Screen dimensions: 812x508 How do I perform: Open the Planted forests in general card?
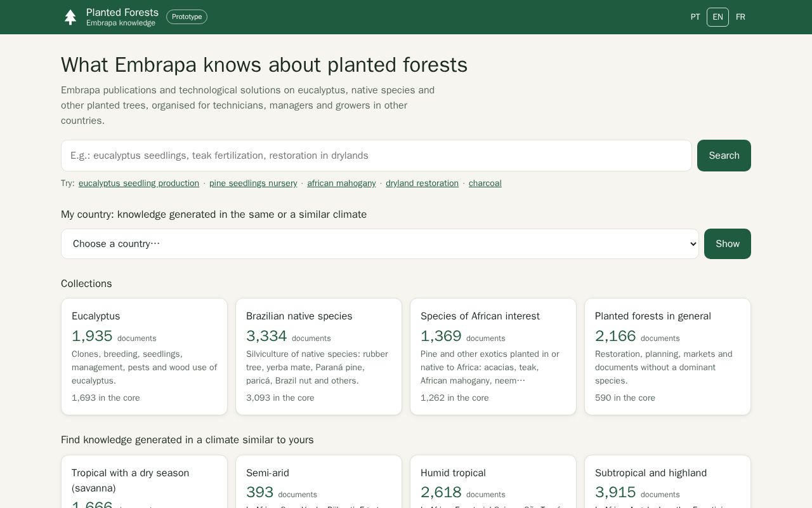[x=667, y=357]
